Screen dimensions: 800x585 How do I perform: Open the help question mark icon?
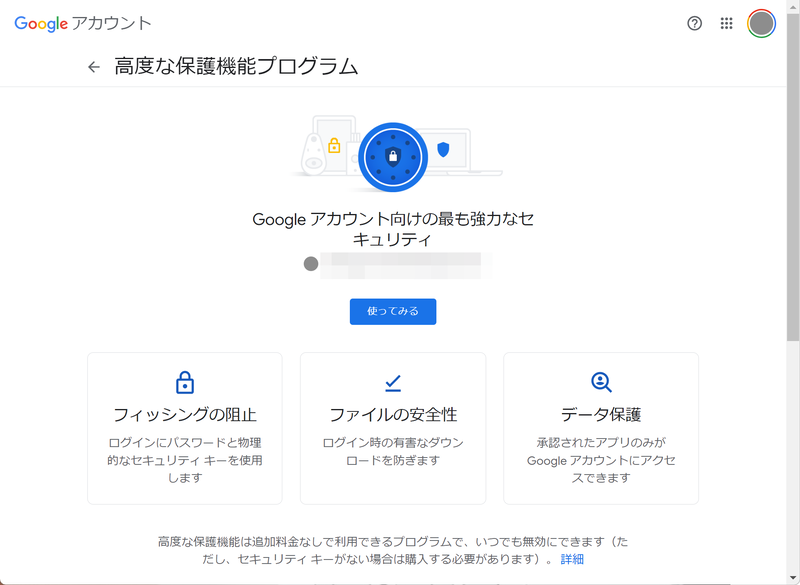tap(694, 23)
